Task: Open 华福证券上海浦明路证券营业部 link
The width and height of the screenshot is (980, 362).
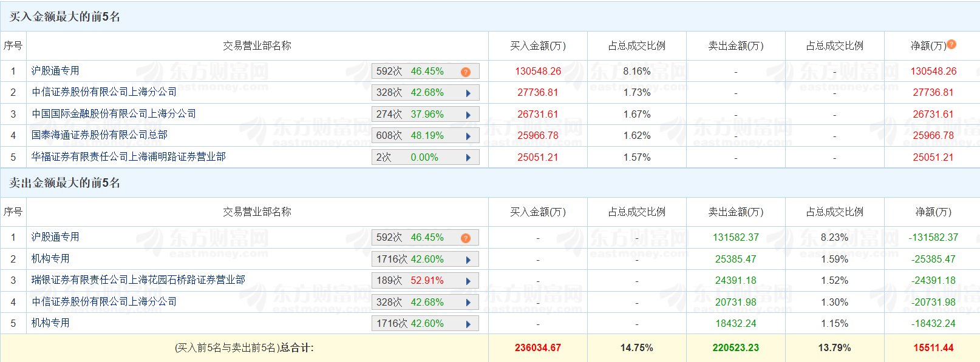Action: coord(129,156)
